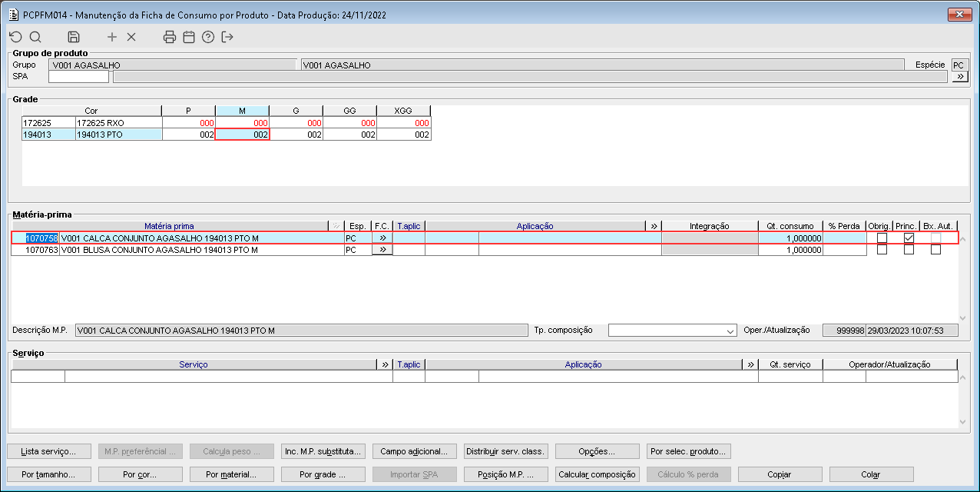Check Bx. Aut. box for BLUSA row

coord(935,249)
